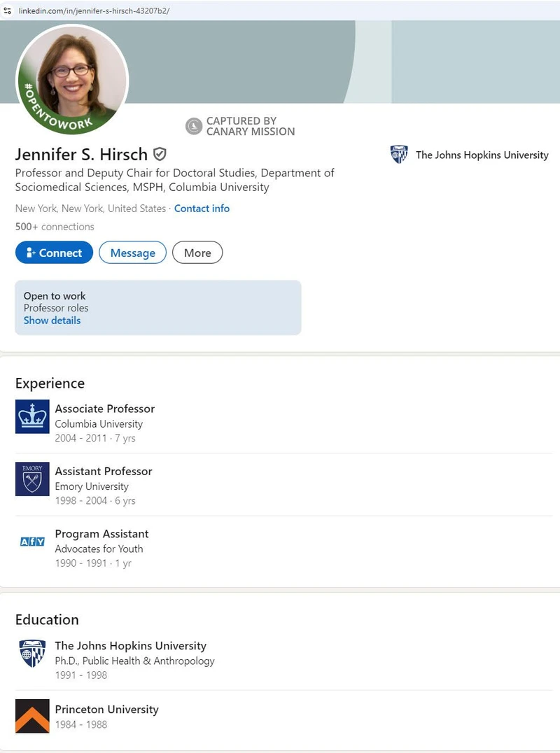Click the Princeton University logo
Viewport: 560px width, 753px height.
(31, 716)
